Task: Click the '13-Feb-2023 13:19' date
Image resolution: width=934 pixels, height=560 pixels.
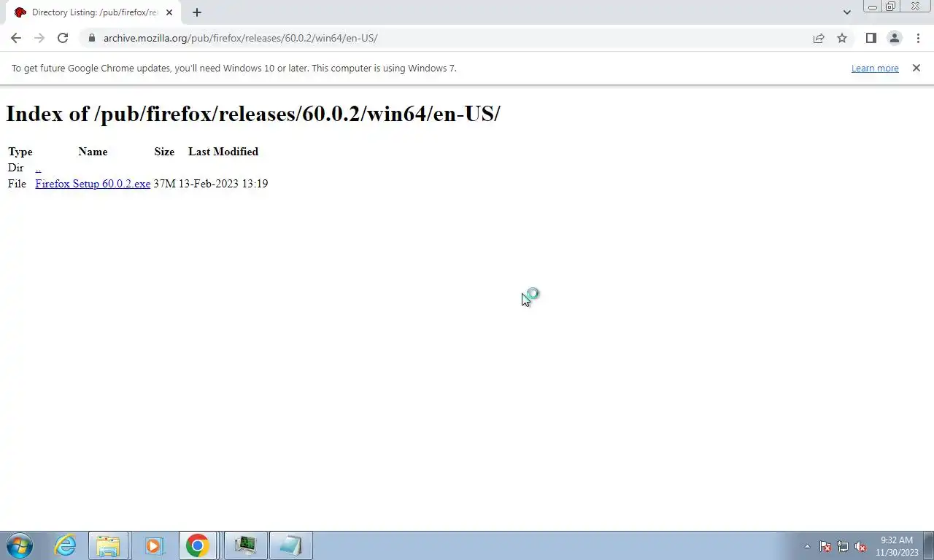Action: tap(223, 184)
